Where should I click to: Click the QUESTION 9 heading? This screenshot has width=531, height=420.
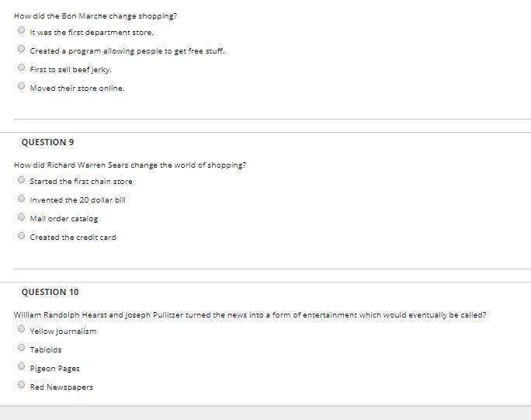tap(48, 142)
